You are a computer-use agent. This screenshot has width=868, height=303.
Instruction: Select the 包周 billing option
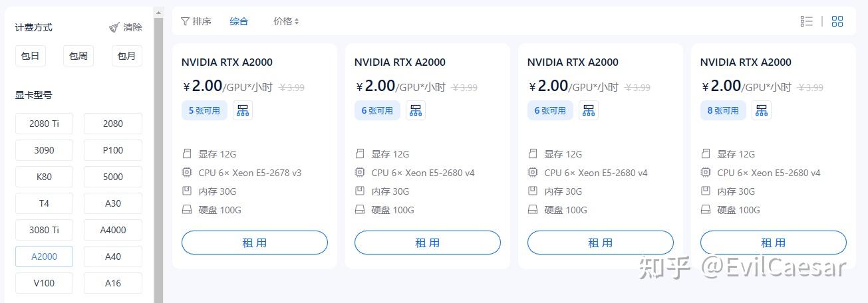click(78, 56)
